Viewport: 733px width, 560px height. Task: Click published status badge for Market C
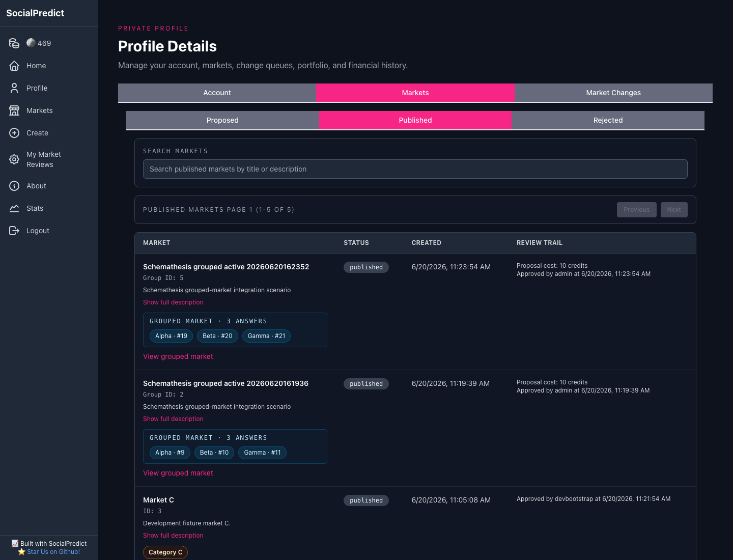click(366, 500)
